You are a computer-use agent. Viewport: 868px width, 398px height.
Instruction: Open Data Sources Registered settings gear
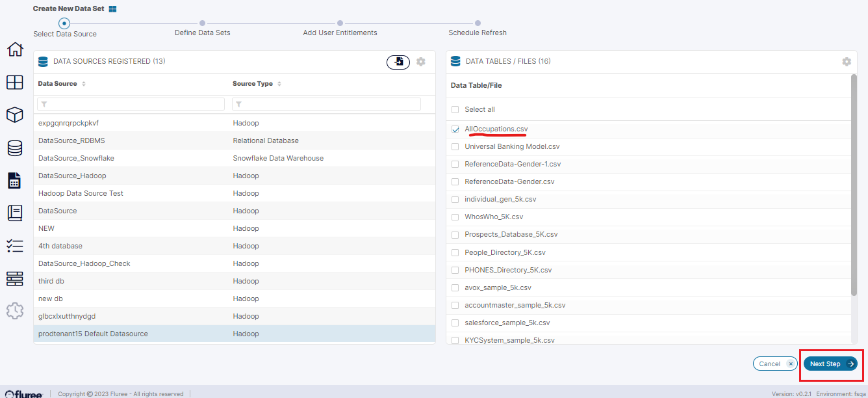click(421, 62)
